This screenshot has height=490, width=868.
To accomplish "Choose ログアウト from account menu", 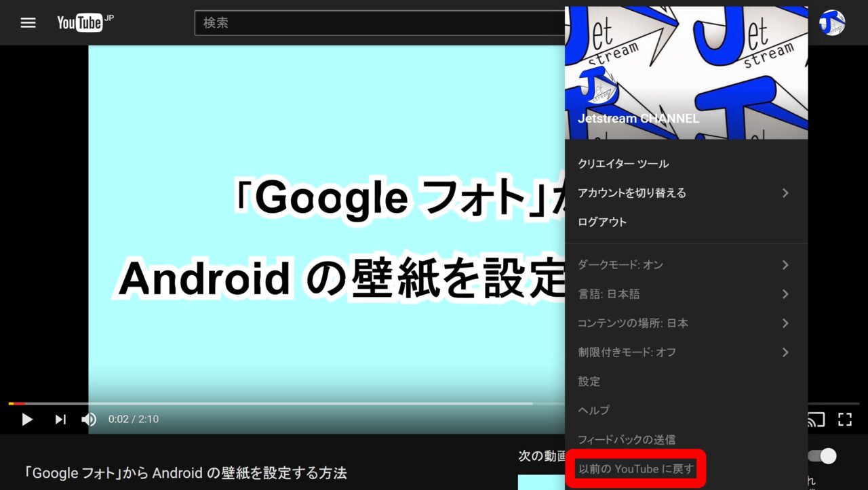I will coord(602,222).
